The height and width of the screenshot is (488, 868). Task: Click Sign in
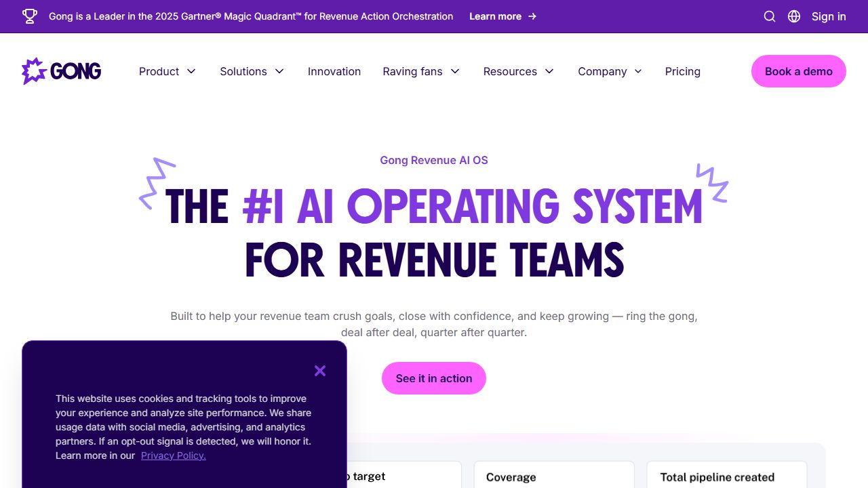pos(828,16)
